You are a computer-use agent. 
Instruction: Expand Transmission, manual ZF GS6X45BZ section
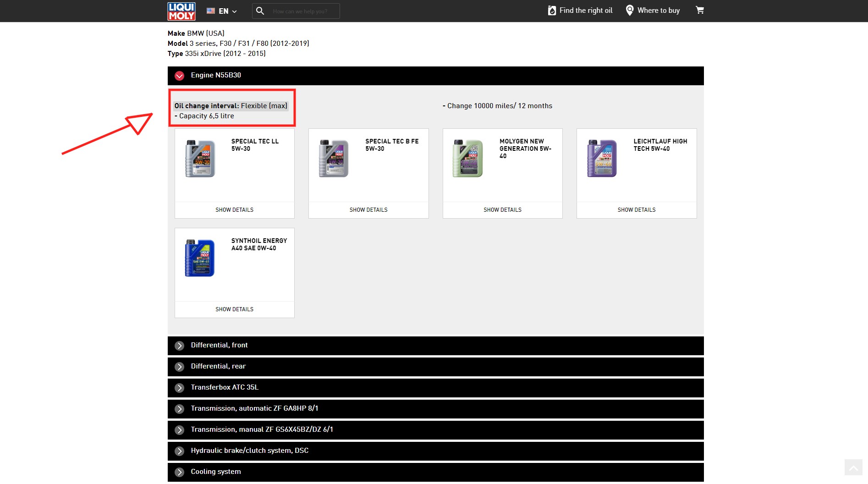(435, 430)
